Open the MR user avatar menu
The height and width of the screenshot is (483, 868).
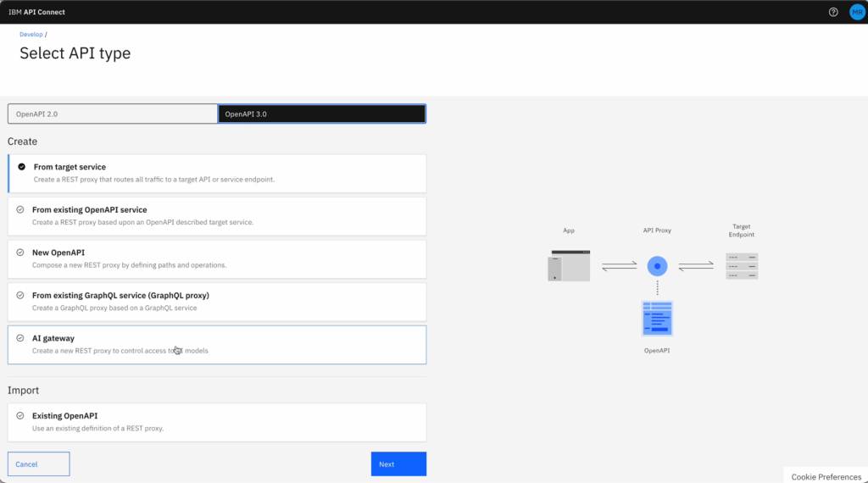pos(857,12)
